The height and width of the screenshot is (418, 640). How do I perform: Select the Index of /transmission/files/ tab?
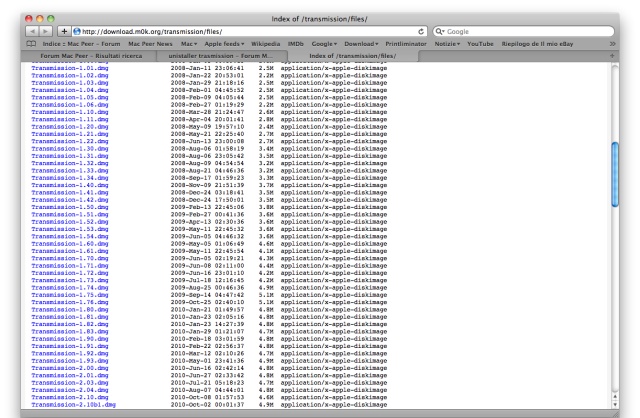click(x=352, y=56)
